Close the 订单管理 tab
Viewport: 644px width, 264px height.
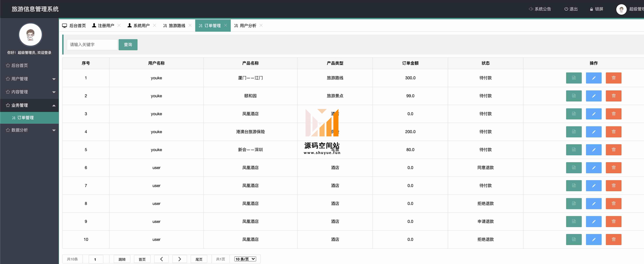point(226,25)
